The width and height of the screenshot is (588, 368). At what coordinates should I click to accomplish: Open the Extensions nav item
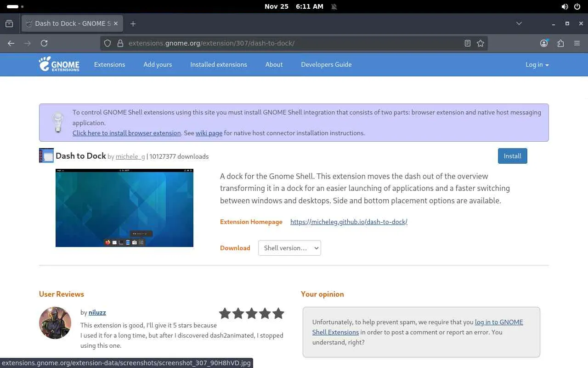coord(109,64)
